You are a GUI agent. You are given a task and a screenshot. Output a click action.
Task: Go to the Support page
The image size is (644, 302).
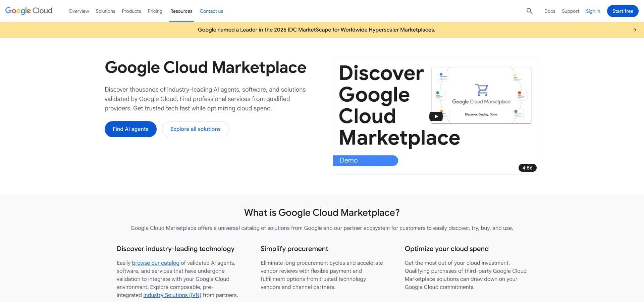tap(570, 11)
